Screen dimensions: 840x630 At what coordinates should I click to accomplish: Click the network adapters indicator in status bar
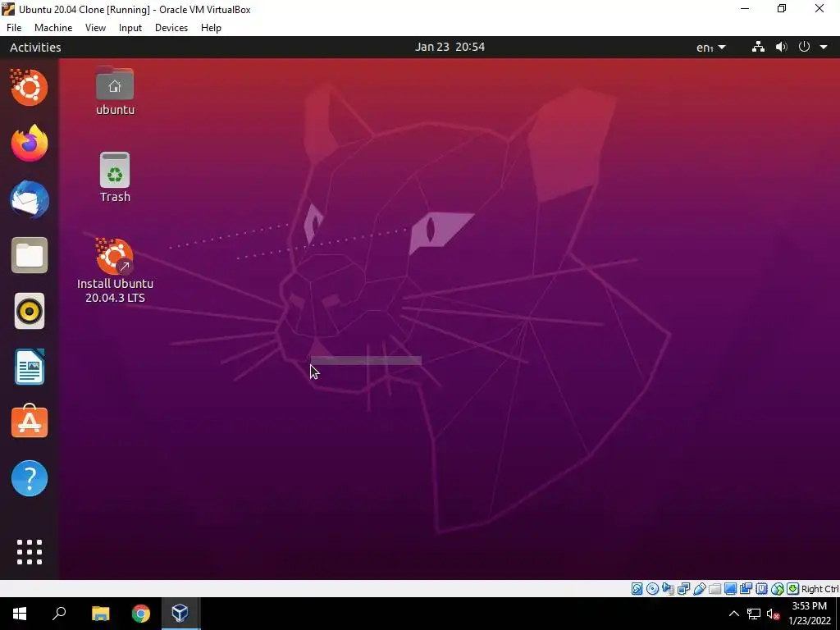(x=683, y=589)
